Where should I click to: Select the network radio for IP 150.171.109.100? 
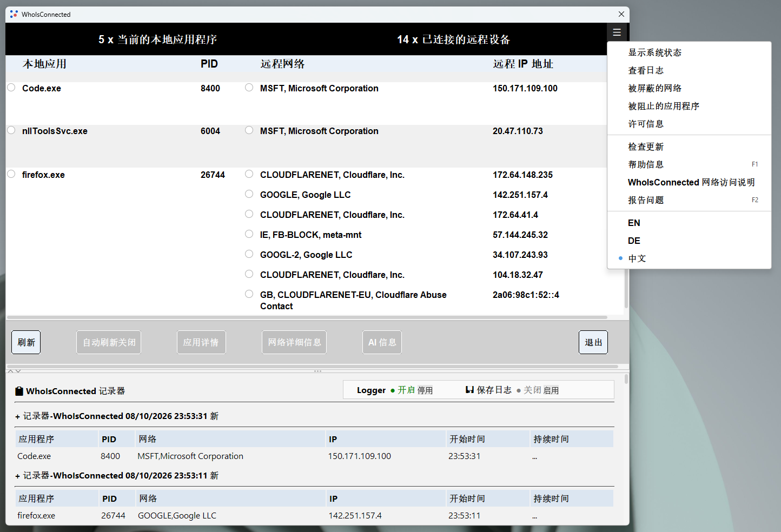pos(249,87)
